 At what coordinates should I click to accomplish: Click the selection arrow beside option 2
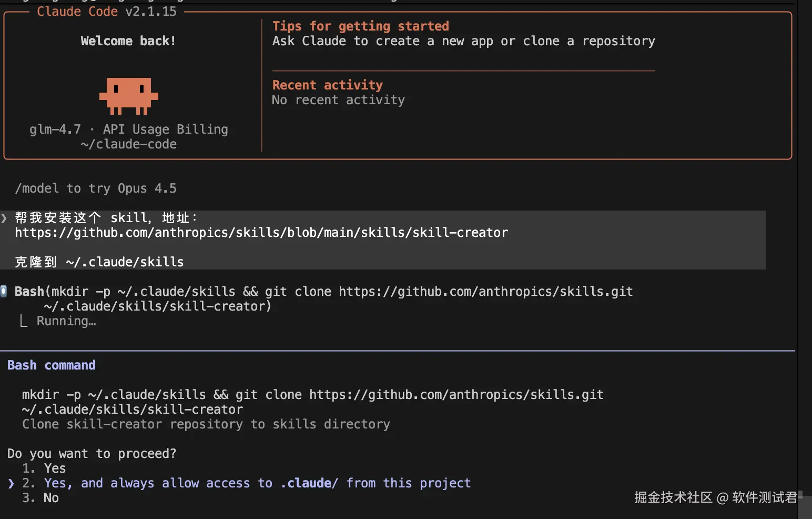tap(11, 483)
